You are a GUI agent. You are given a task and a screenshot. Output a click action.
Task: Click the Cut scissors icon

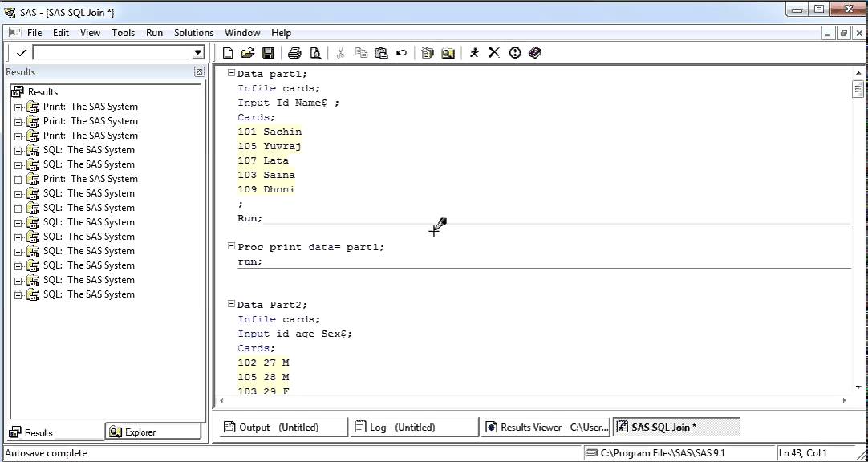tap(340, 53)
